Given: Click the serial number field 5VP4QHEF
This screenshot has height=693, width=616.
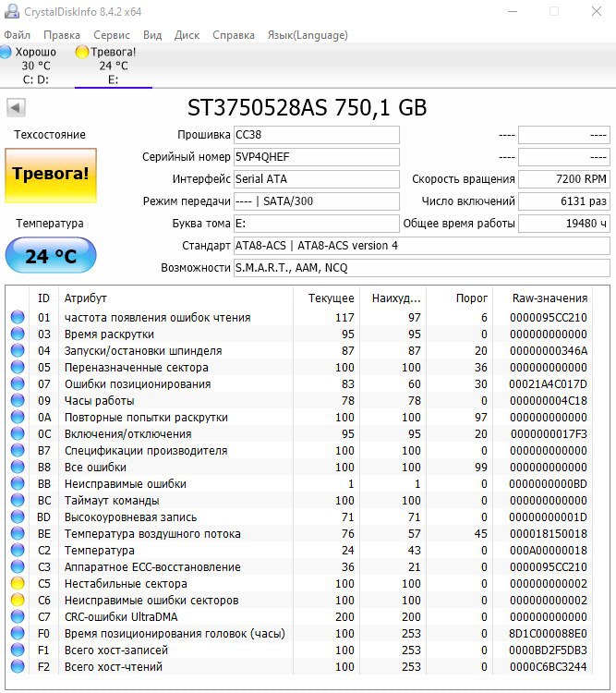Looking at the screenshot, I should [x=317, y=157].
